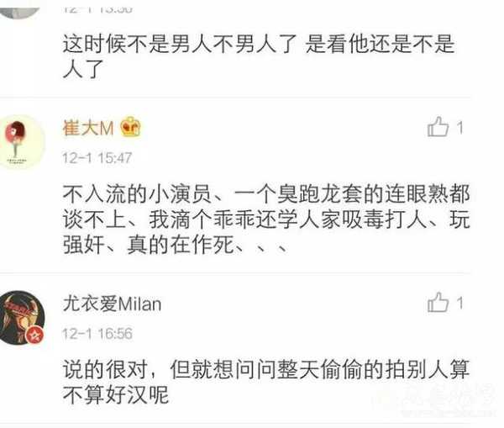Like the comment by 崔大M
Image resolution: width=504 pixels, height=428 pixels.
[438, 127]
